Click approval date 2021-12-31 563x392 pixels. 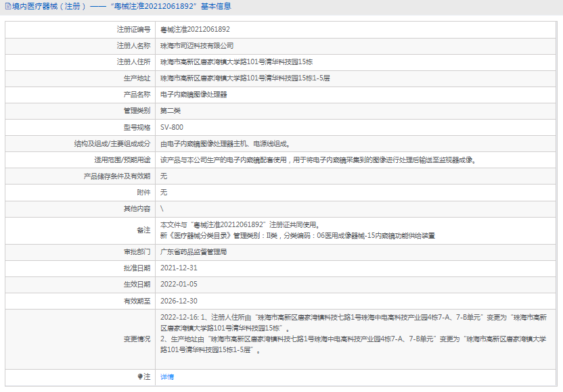click(x=179, y=268)
